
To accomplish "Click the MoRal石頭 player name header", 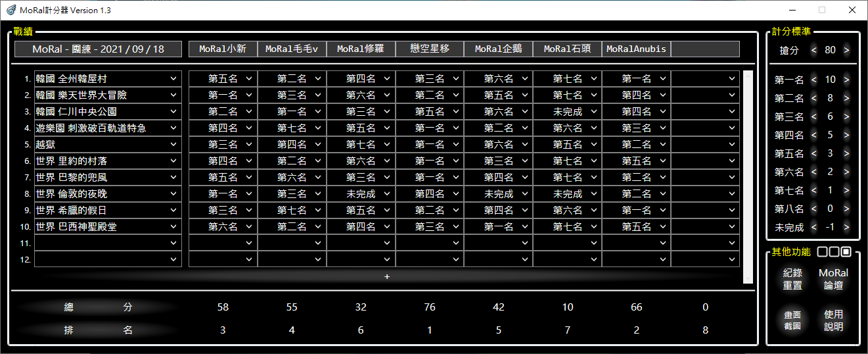I will click(568, 49).
